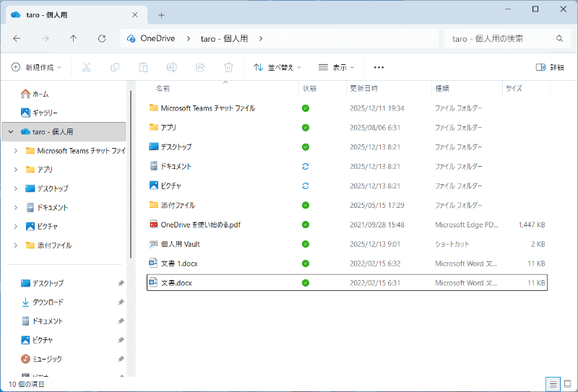Select pinned ピクチャ in quick access
This screenshot has width=578, height=392.
point(37,340)
